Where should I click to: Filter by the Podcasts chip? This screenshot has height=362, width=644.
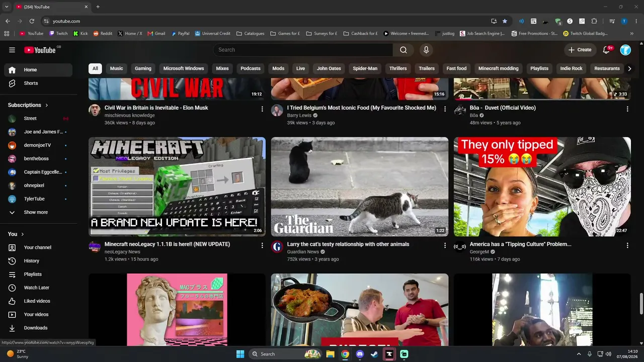coord(251,68)
